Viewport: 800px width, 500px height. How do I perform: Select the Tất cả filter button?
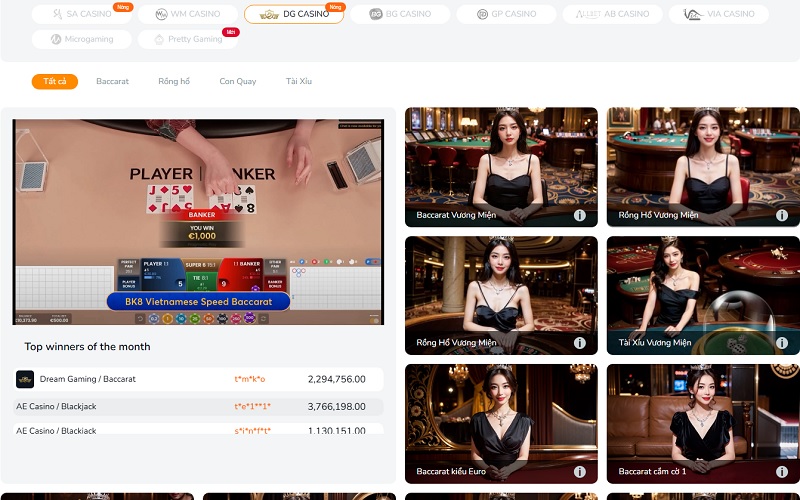[x=54, y=81]
